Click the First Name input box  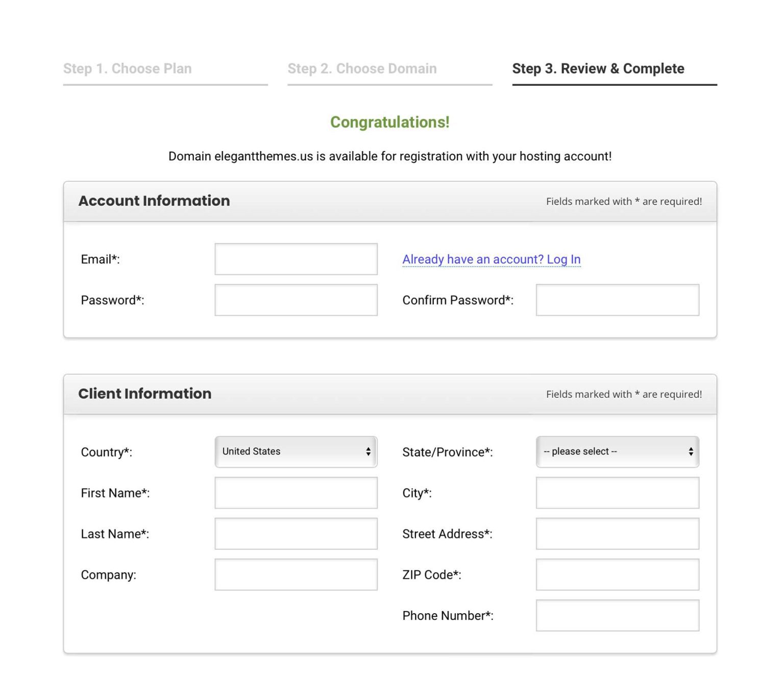click(x=296, y=492)
